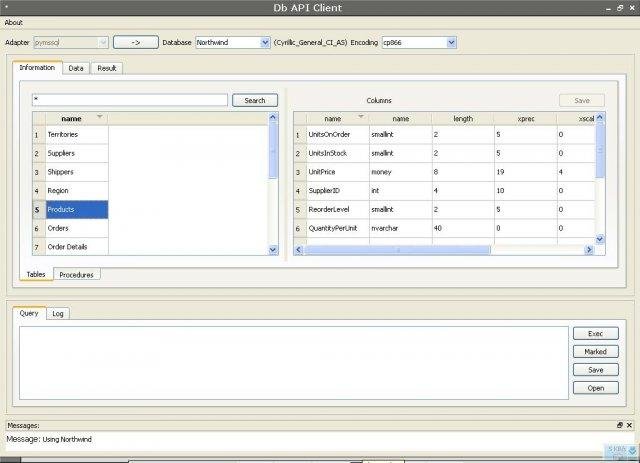
Task: Click the xprec column header
Action: point(526,118)
